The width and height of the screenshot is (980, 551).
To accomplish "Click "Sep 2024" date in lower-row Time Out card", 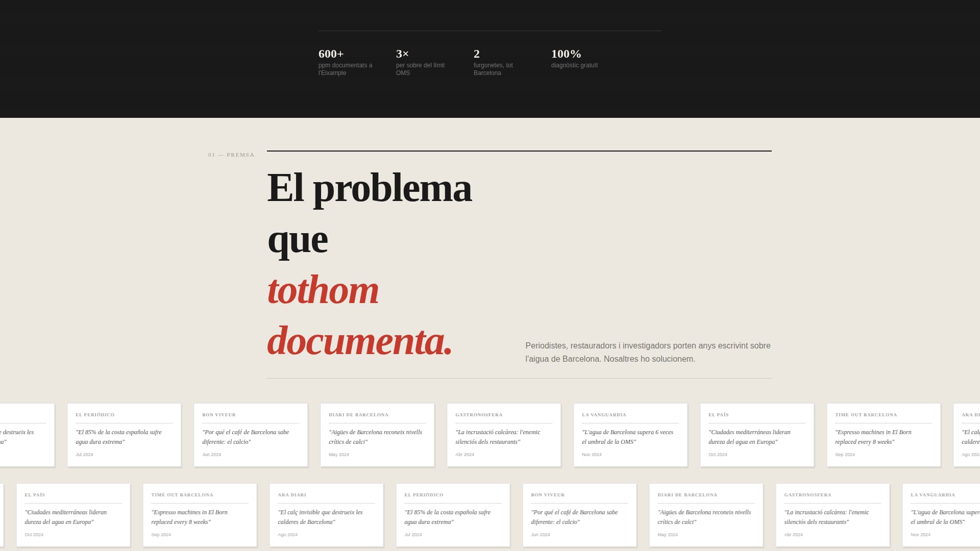I will [x=161, y=535].
